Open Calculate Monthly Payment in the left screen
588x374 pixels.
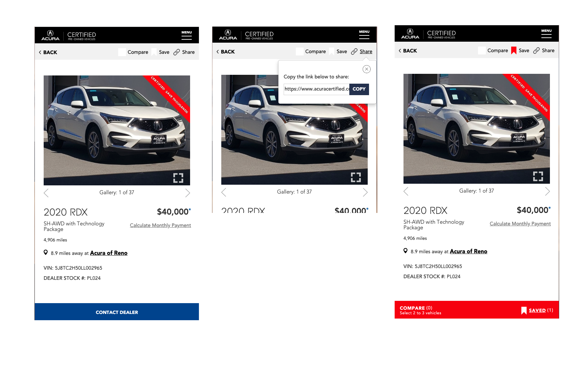click(x=160, y=225)
